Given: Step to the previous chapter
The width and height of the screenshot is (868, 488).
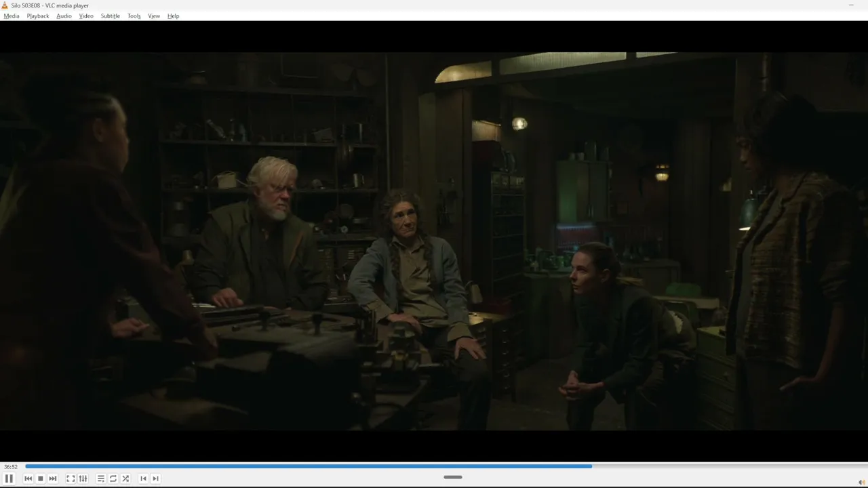Looking at the screenshot, I should click(143, 479).
